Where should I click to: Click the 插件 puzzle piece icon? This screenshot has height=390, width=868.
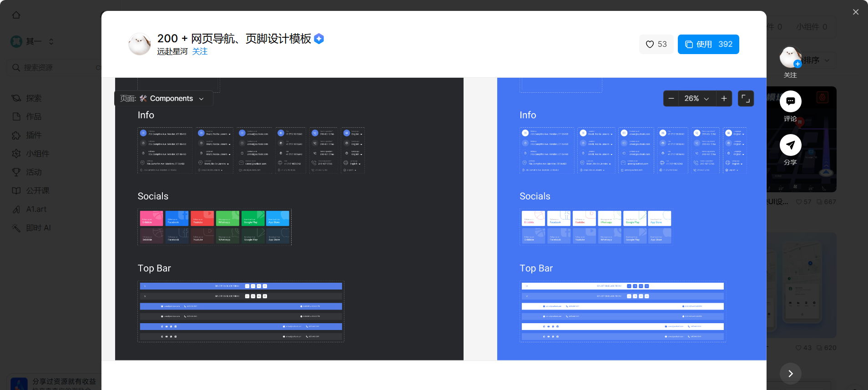[16, 135]
